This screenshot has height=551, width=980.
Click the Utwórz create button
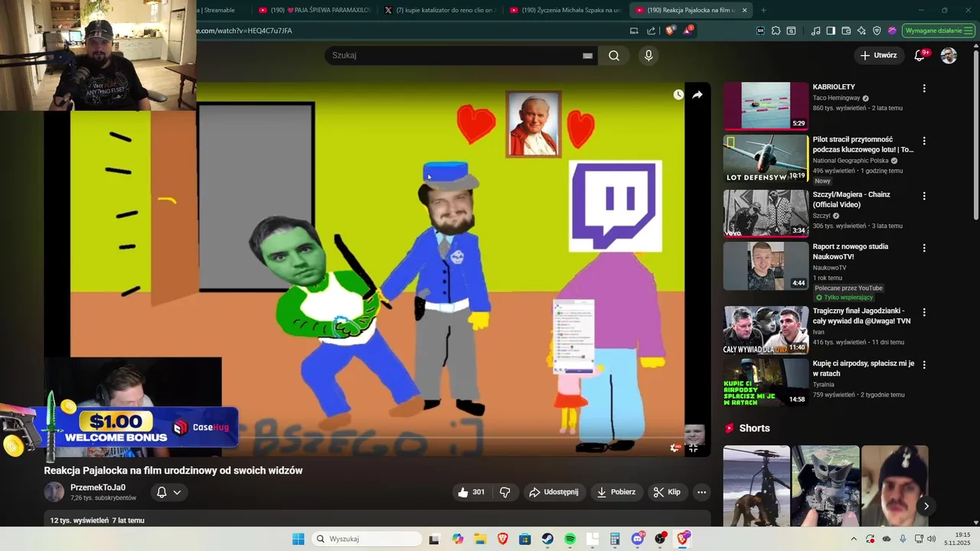tap(878, 55)
